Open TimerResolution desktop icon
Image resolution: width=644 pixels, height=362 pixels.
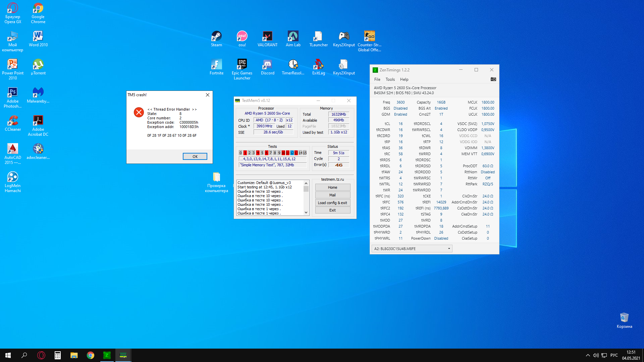click(x=293, y=67)
